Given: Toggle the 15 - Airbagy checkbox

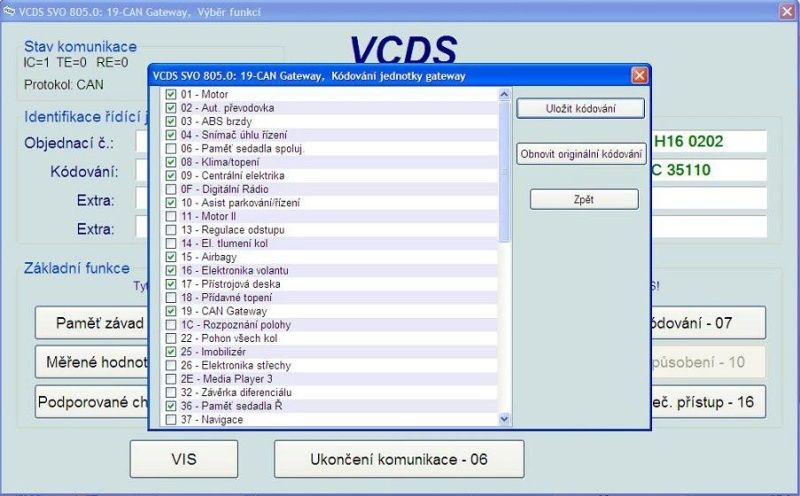Looking at the screenshot, I should point(171,257).
